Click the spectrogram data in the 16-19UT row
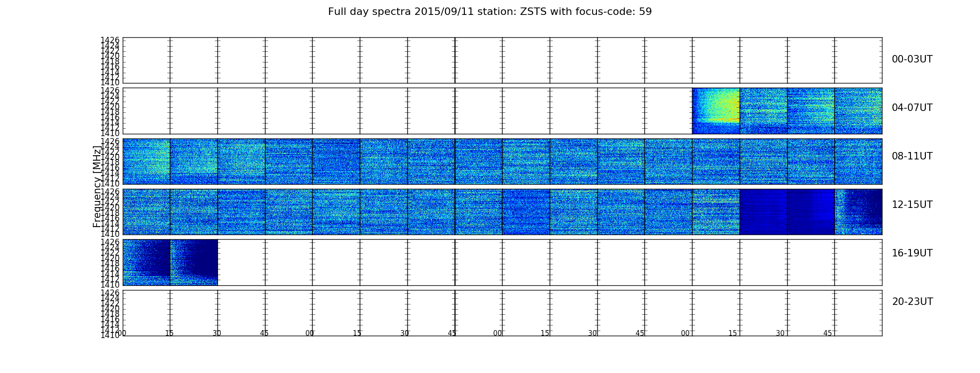Screen dimensions: 980x373 tap(170, 262)
